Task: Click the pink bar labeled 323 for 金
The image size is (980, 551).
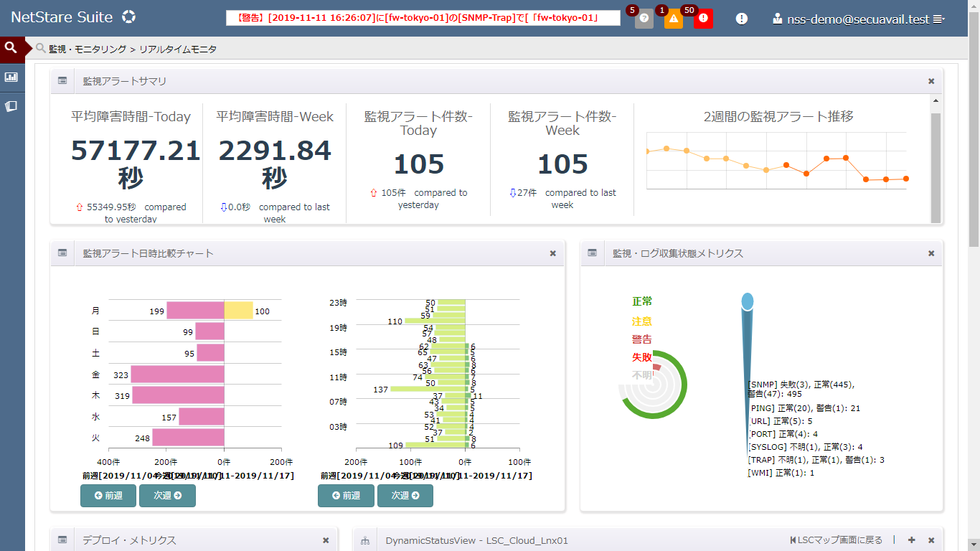Action: tap(177, 375)
